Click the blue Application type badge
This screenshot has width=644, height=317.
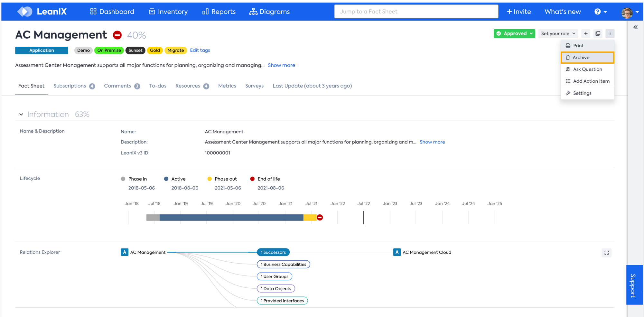click(42, 51)
